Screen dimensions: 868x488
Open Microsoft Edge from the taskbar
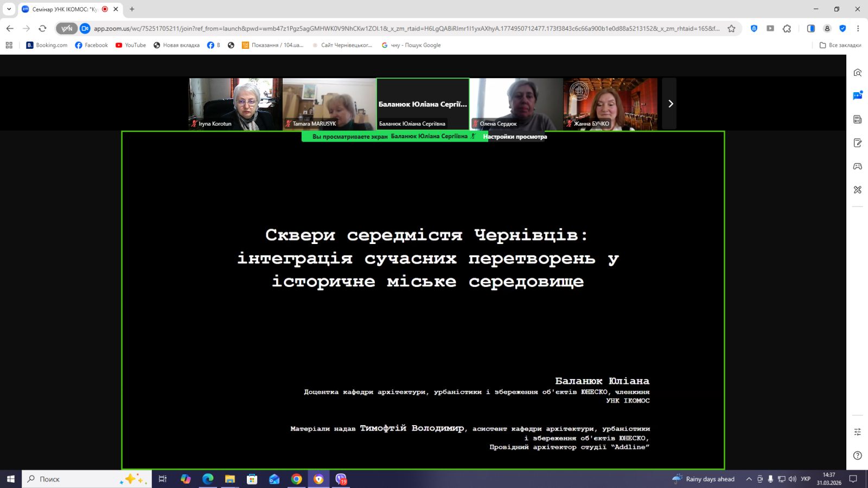pyautogui.click(x=208, y=479)
